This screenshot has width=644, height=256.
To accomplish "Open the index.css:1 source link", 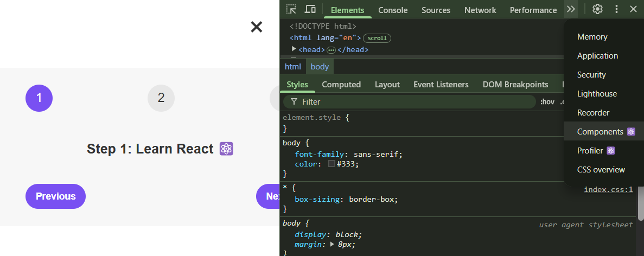I will [608, 189].
